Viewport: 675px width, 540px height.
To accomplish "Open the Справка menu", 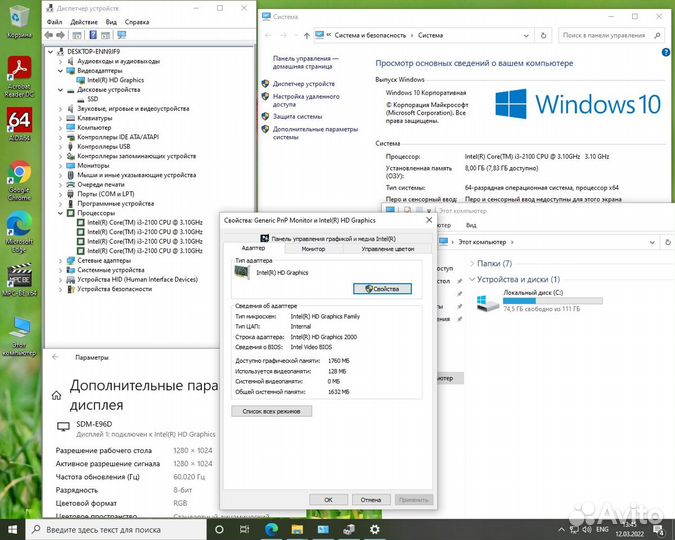I will pyautogui.click(x=137, y=22).
